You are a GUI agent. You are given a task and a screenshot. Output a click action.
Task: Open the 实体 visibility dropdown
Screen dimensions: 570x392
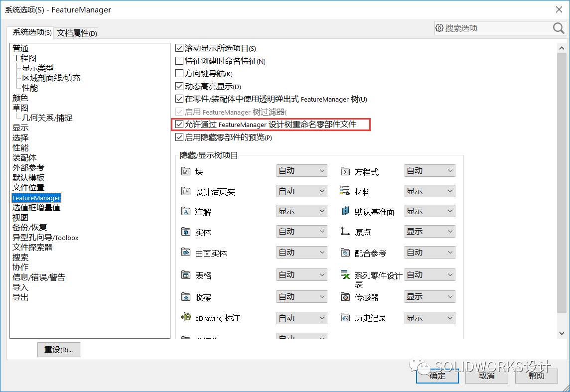click(x=302, y=232)
